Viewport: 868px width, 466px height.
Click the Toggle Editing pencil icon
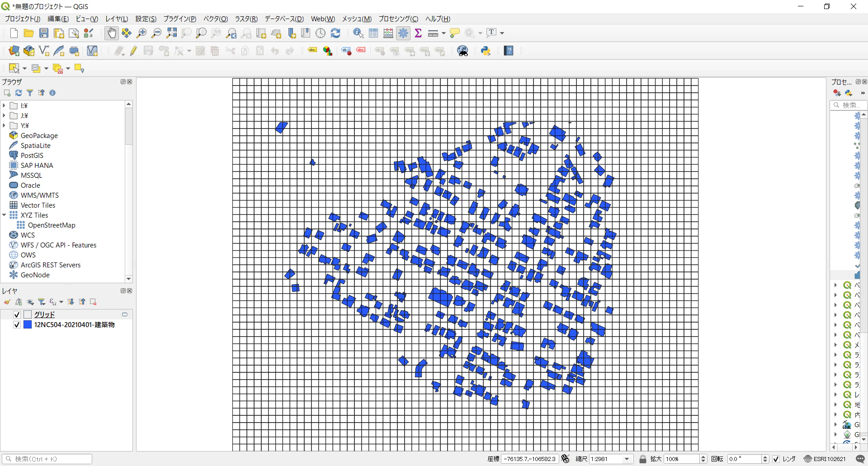133,51
